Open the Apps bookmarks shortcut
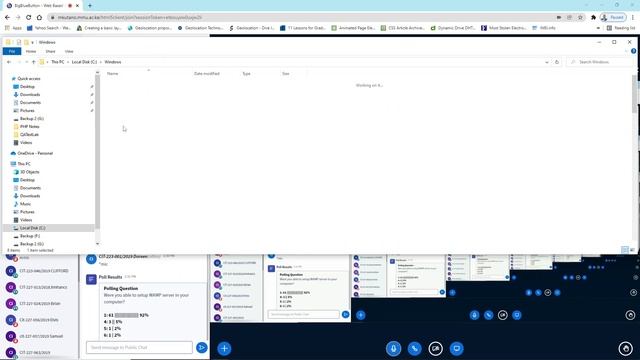640x360 pixels. click(x=13, y=28)
